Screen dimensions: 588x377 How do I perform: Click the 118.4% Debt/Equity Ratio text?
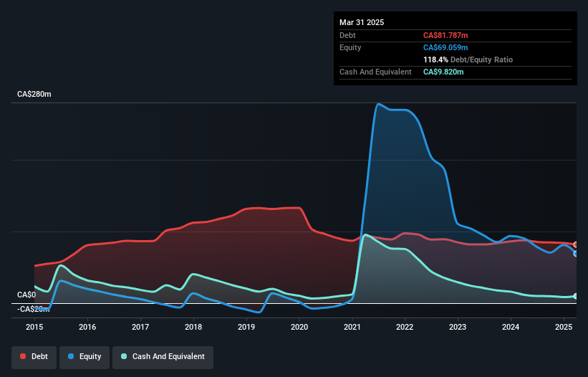click(468, 59)
